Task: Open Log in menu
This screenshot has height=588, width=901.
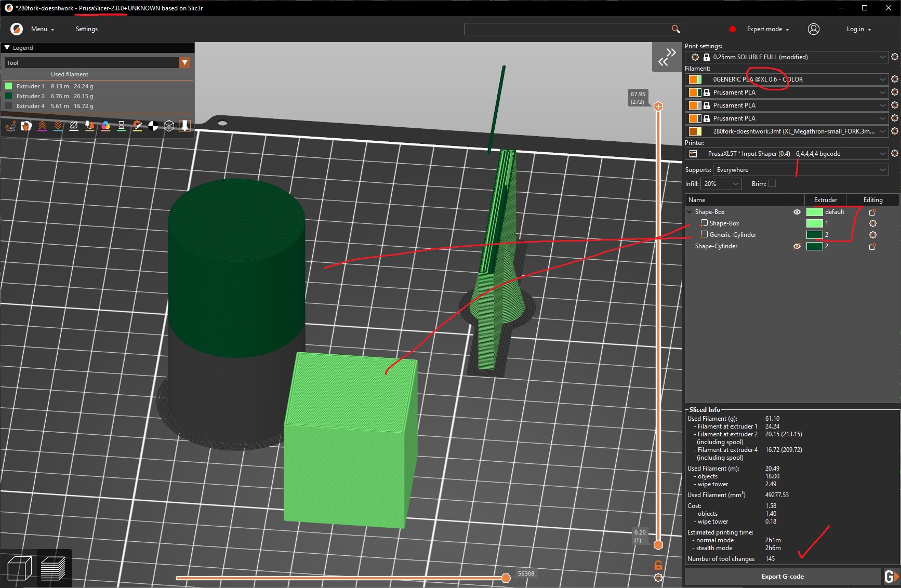Action: 858,29
